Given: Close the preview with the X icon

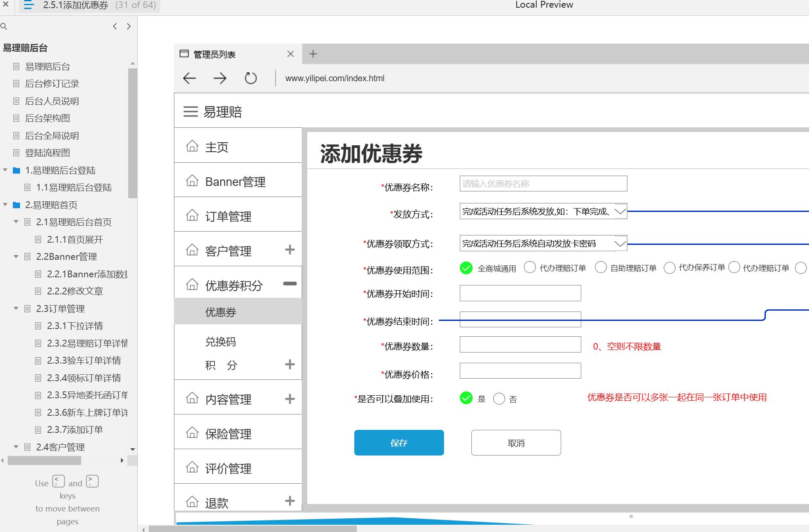Looking at the screenshot, I should [6, 5].
